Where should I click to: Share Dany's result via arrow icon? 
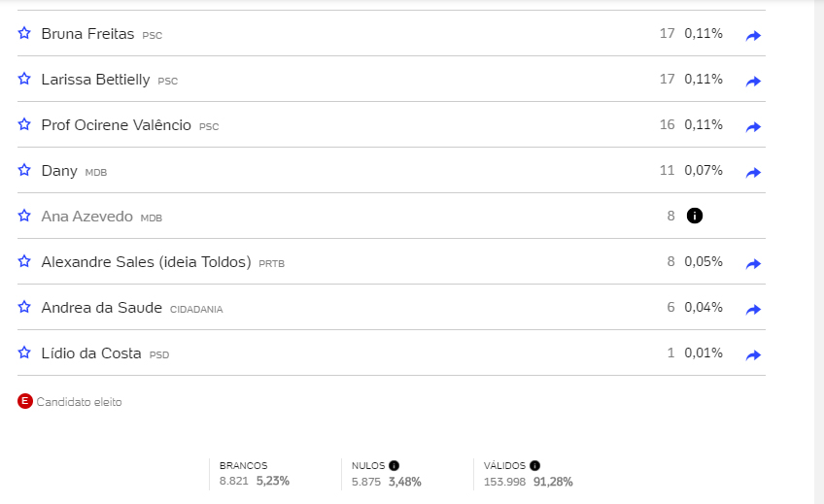click(x=753, y=173)
